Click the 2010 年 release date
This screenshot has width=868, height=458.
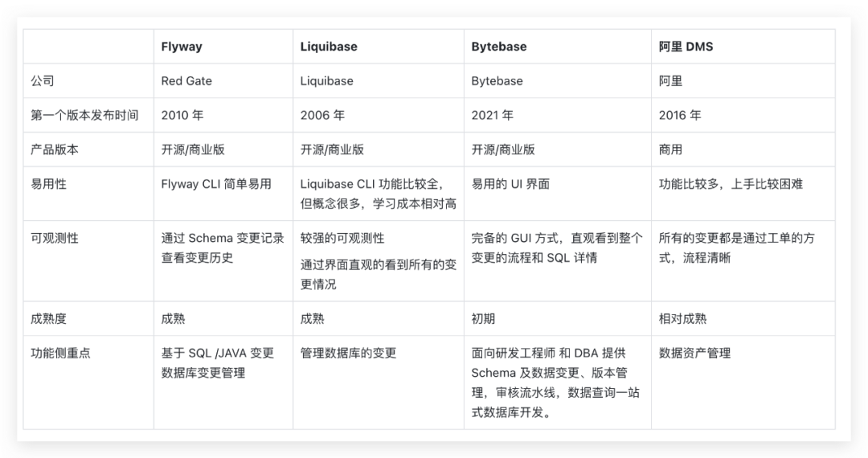pos(182,115)
